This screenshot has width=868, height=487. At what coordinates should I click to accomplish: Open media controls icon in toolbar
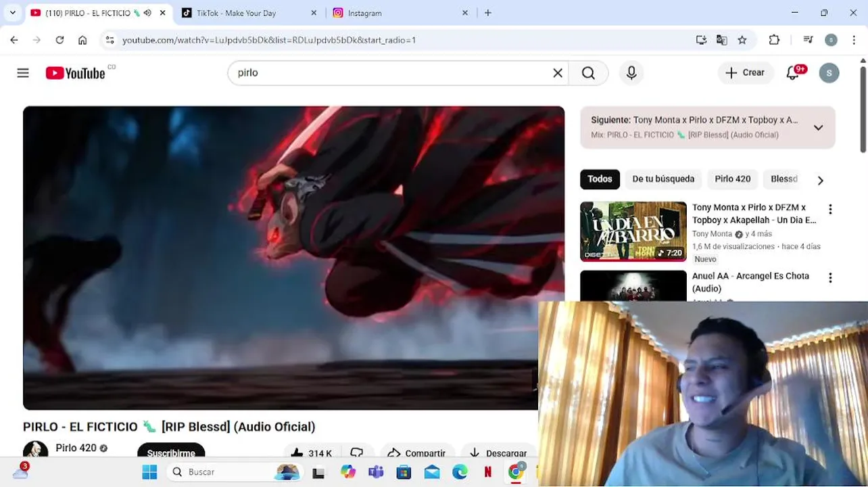tap(808, 40)
